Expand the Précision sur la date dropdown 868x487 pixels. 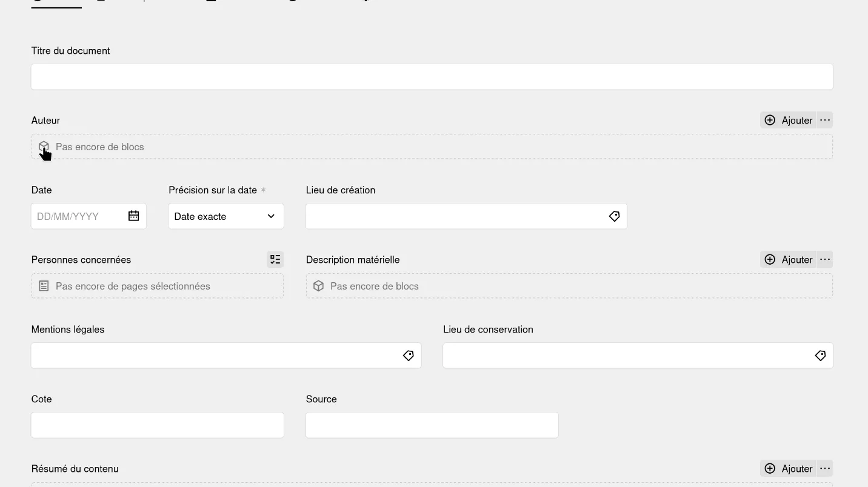(226, 216)
